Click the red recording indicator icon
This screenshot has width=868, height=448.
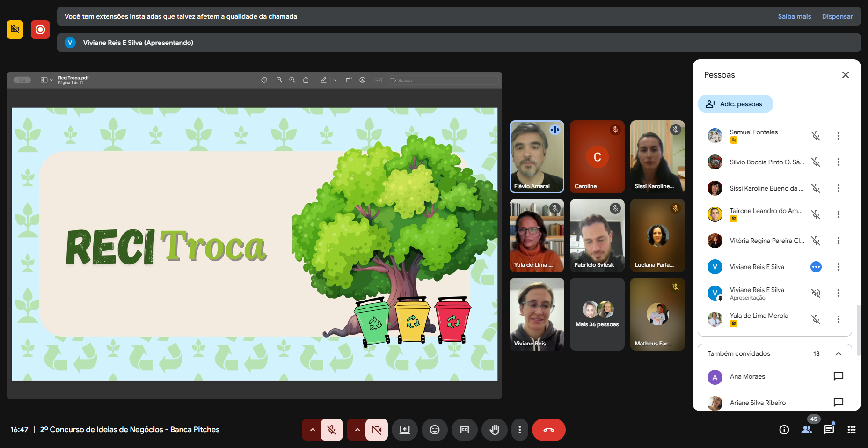coord(40,29)
